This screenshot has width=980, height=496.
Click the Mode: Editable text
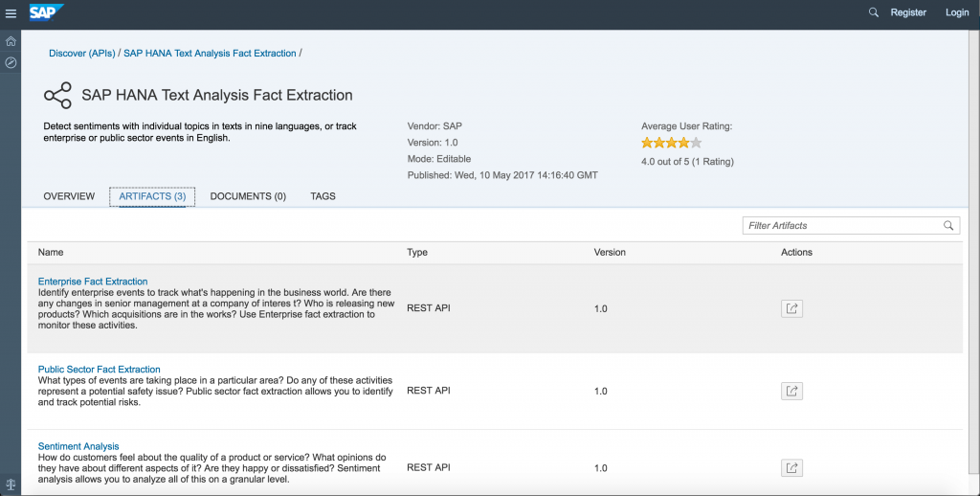[x=439, y=159]
